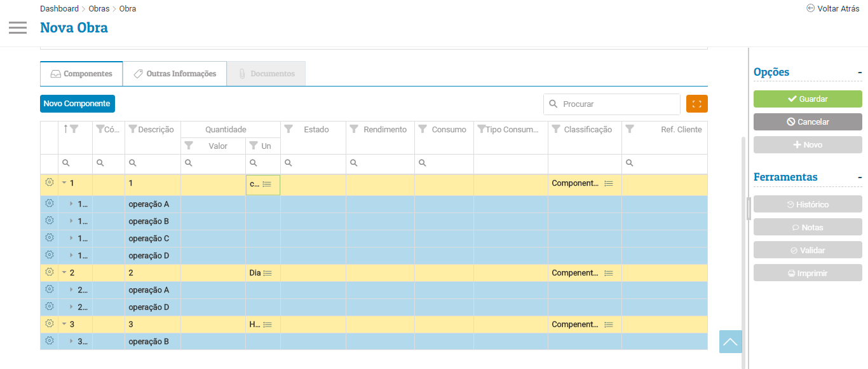The width and height of the screenshot is (868, 369).
Task: Click the gear icon on component row 1
Action: point(50,183)
